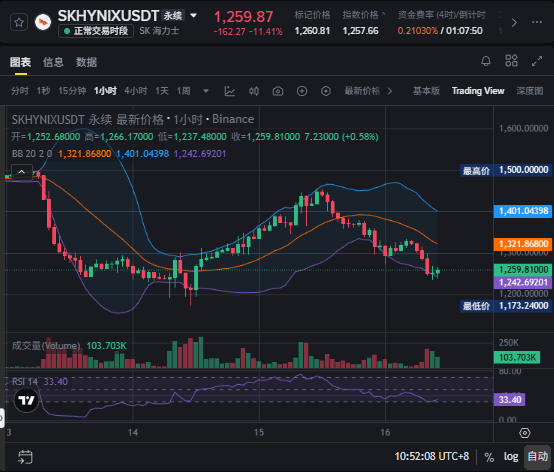Expand the chart to fullscreen
This screenshot has width=554, height=472.
click(x=537, y=61)
